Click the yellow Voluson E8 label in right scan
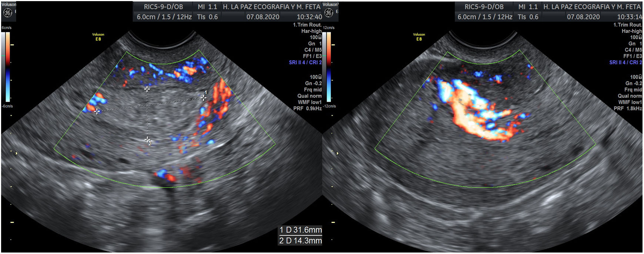Screen dimensions: 644x254 tap(419, 37)
